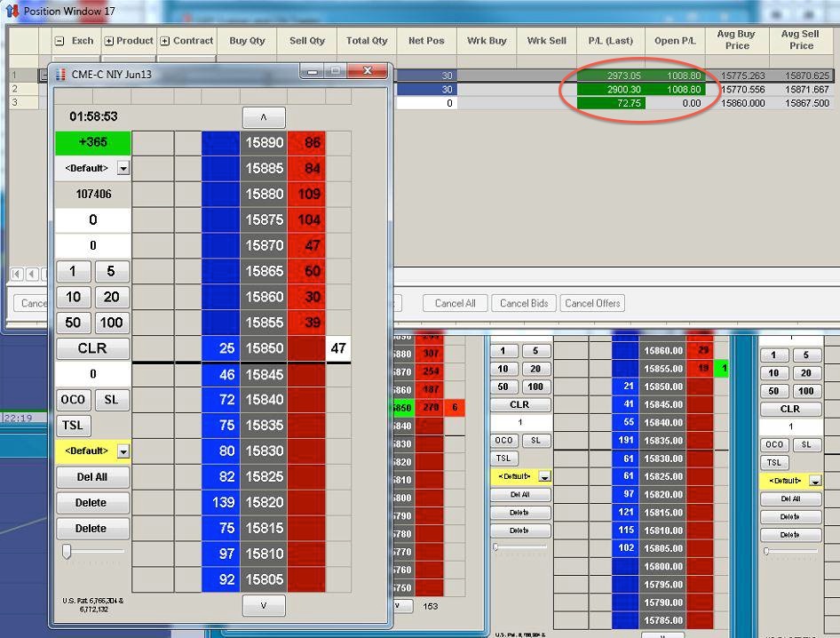Open the yellow <Default> dropdown in NIY Jun13 ladder
Screen dimensions: 840x638
pyautogui.click(x=123, y=451)
